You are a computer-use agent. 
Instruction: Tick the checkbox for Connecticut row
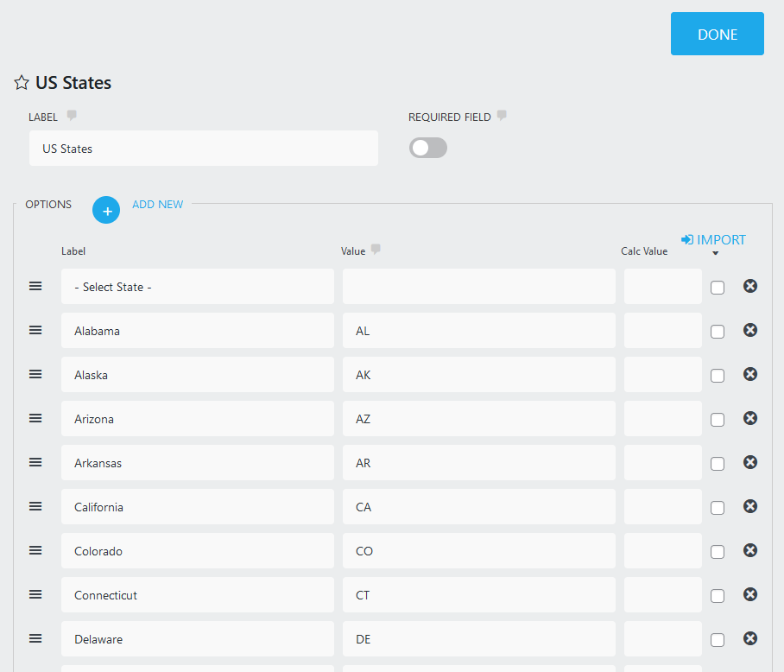[718, 596]
